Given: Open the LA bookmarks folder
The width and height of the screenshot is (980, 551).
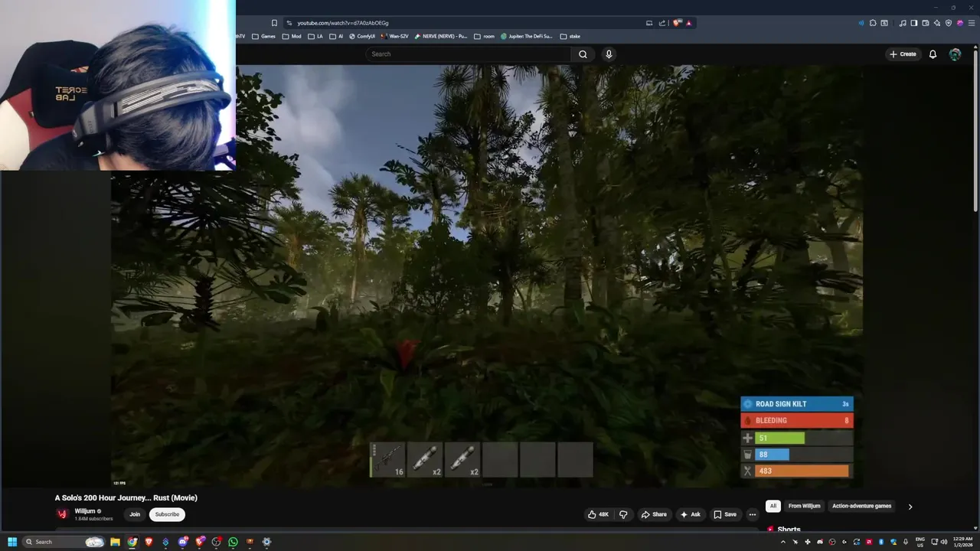Looking at the screenshot, I should [315, 36].
